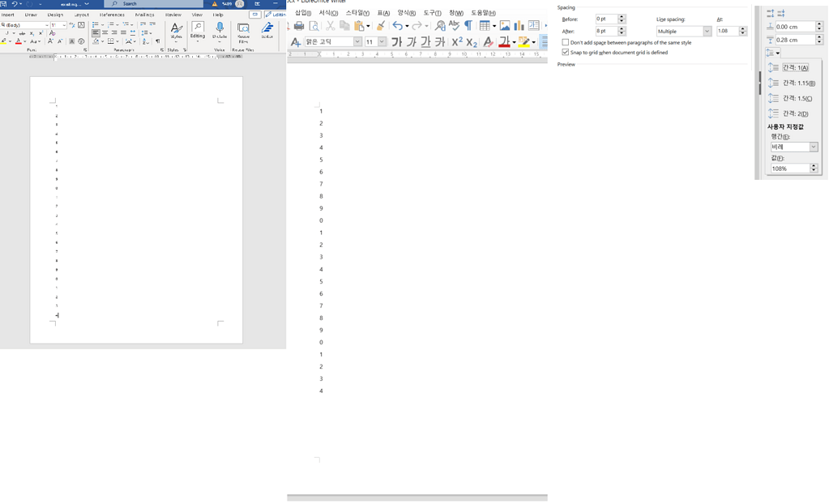Click the Korean italic 가 button in LibreOffice
The width and height of the screenshot is (829, 504).
tap(412, 42)
